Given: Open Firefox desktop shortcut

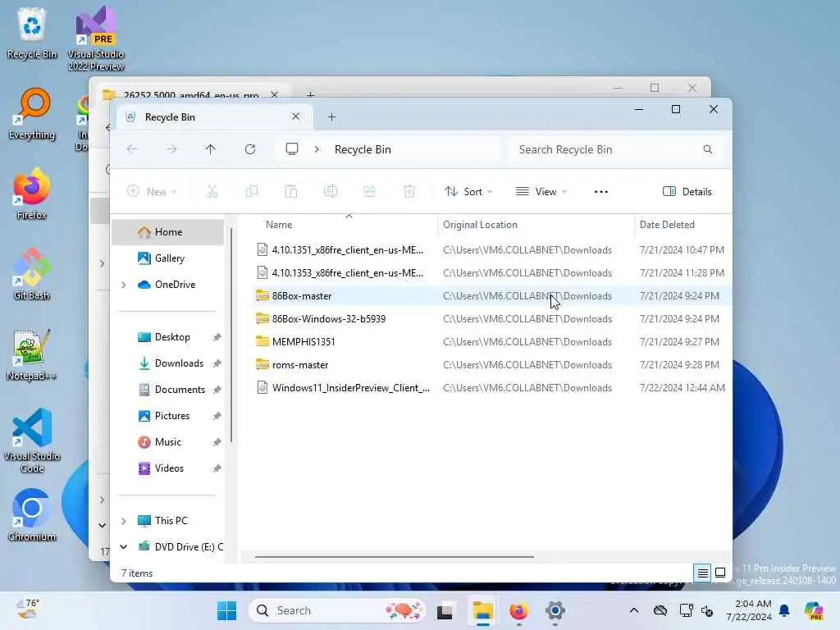Looking at the screenshot, I should (32, 194).
